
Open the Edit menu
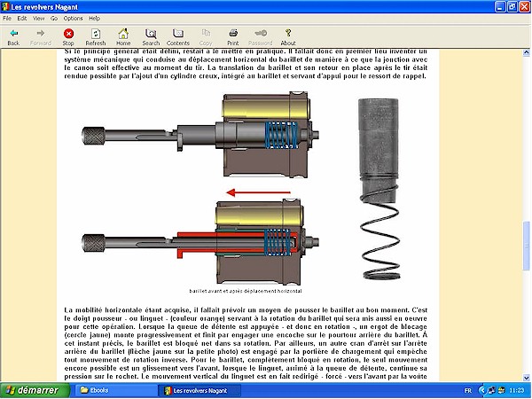coord(22,19)
